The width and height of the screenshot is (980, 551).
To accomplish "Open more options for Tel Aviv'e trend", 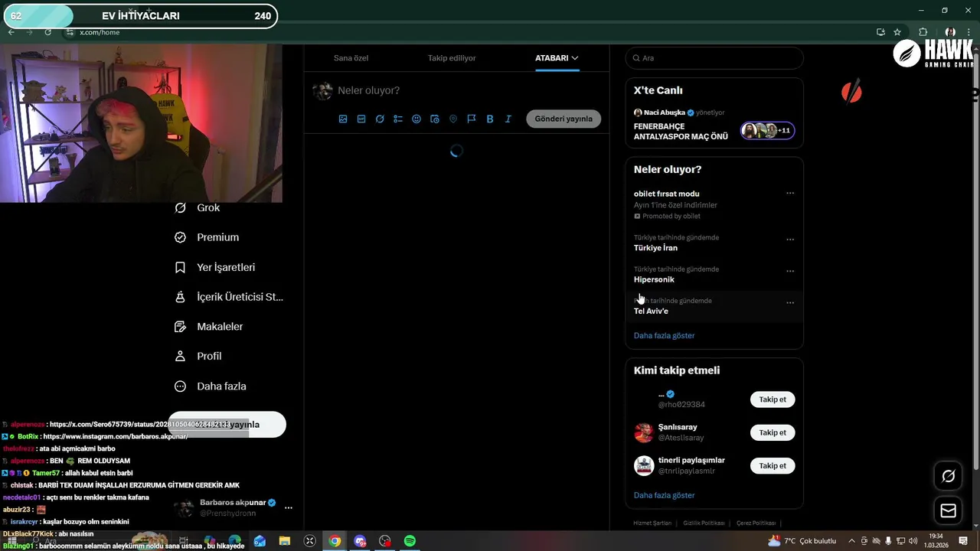I will 790,303.
